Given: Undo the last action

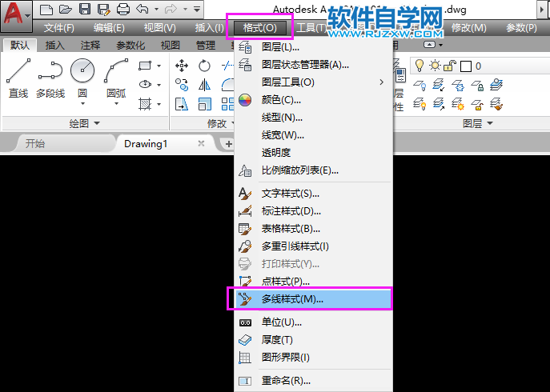Looking at the screenshot, I should pyautogui.click(x=143, y=9).
